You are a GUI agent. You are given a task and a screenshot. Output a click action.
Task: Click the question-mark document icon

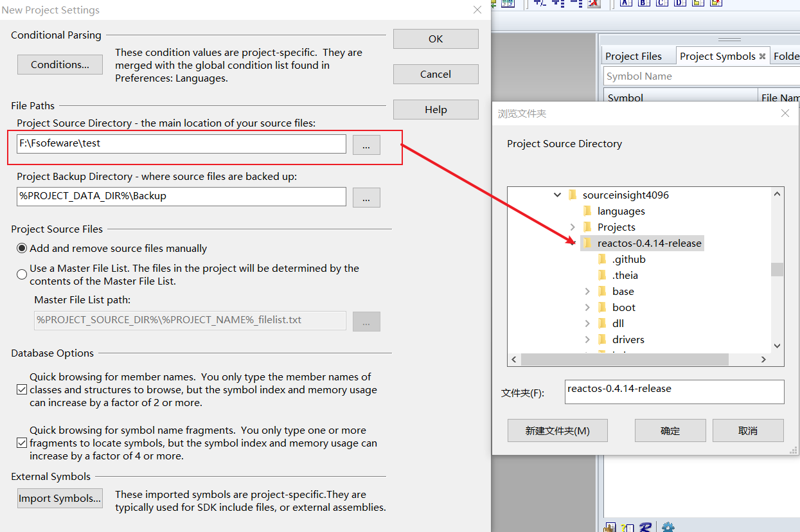628,528
